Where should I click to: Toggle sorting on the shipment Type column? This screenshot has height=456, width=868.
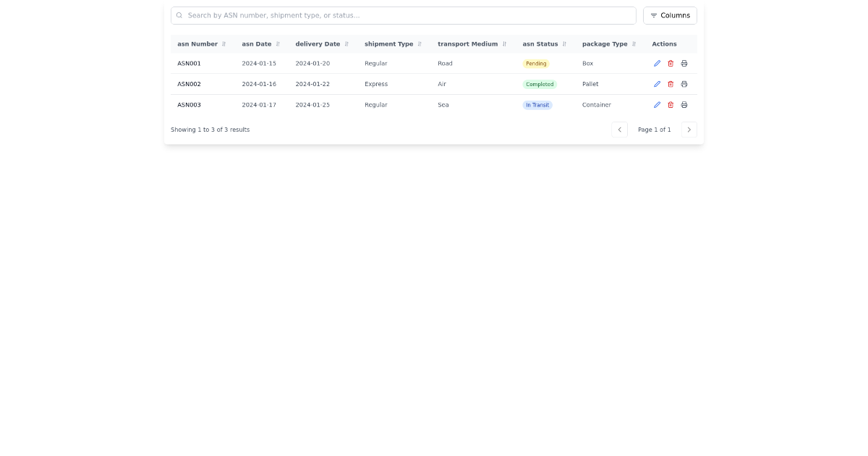point(420,43)
